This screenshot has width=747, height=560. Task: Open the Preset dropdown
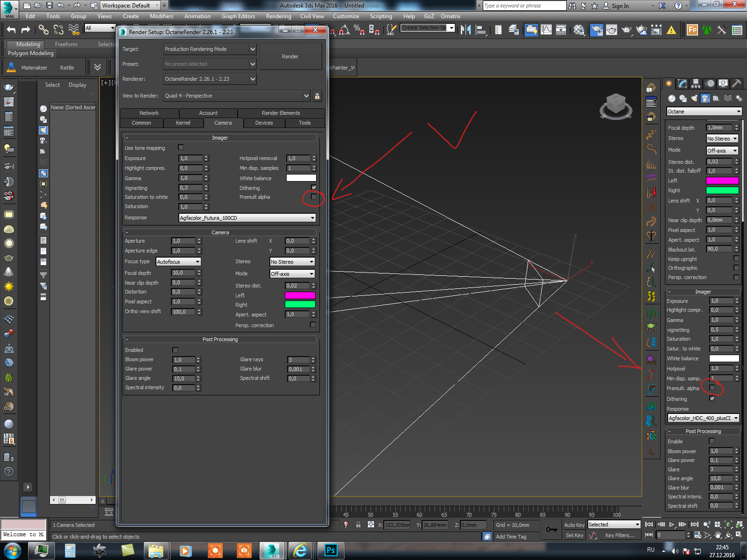pyautogui.click(x=210, y=64)
